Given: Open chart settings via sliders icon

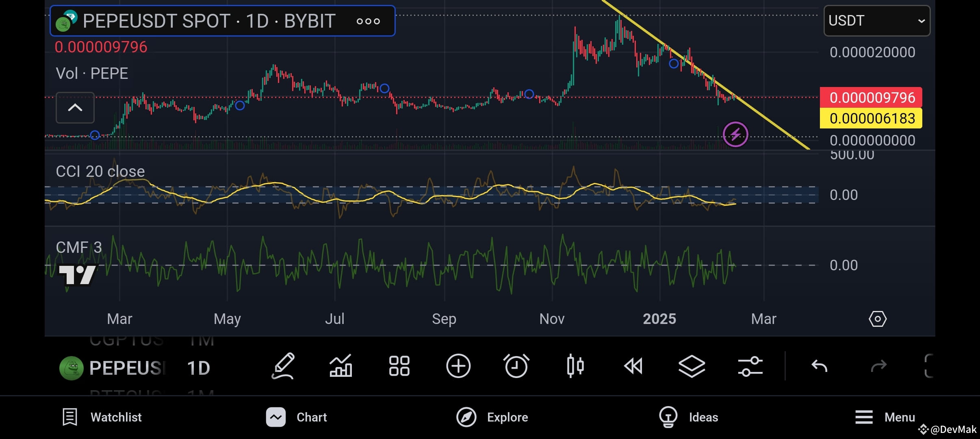Looking at the screenshot, I should coord(750,366).
